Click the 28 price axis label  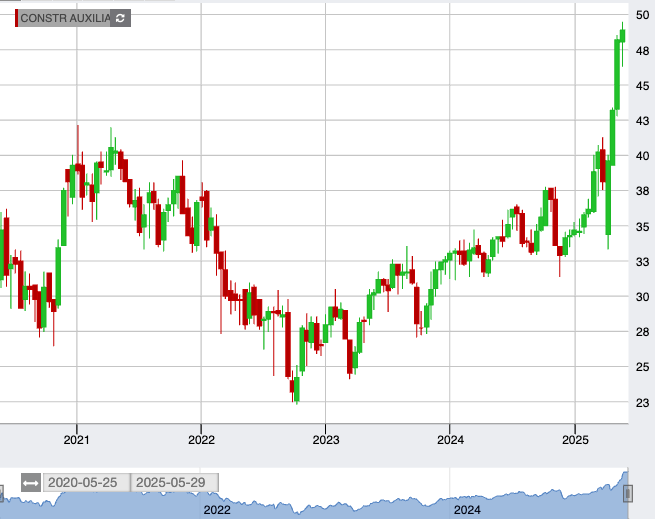pos(642,333)
